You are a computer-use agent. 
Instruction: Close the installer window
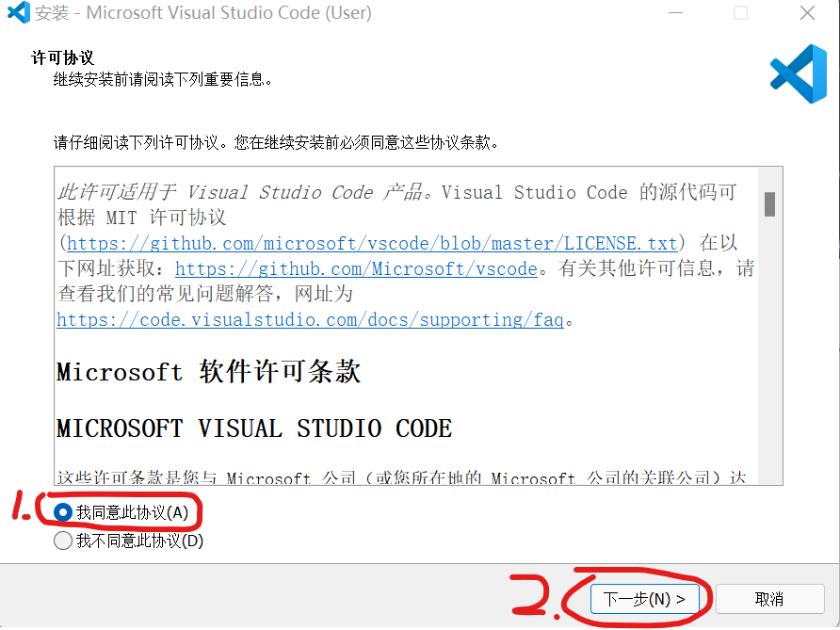807,13
